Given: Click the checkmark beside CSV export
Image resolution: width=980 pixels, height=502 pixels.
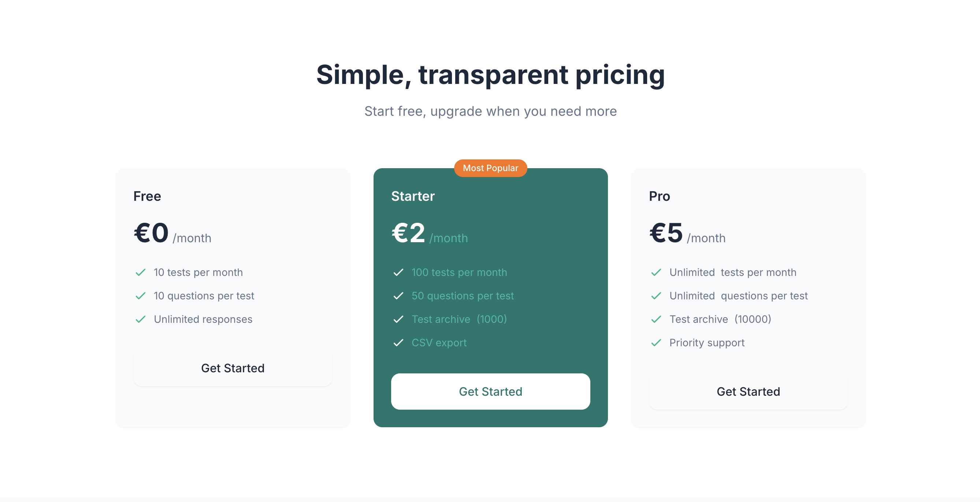Looking at the screenshot, I should pos(398,343).
